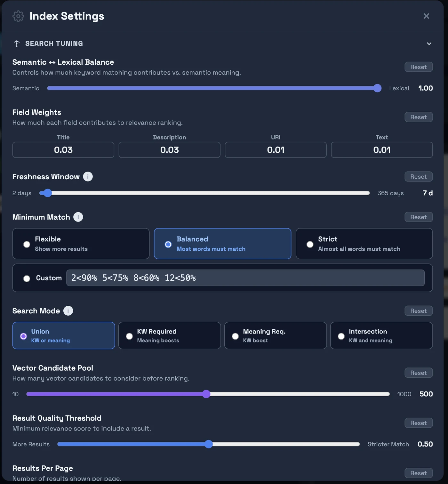
Task: Open the Freshness Window info tooltip
Action: coord(88,176)
